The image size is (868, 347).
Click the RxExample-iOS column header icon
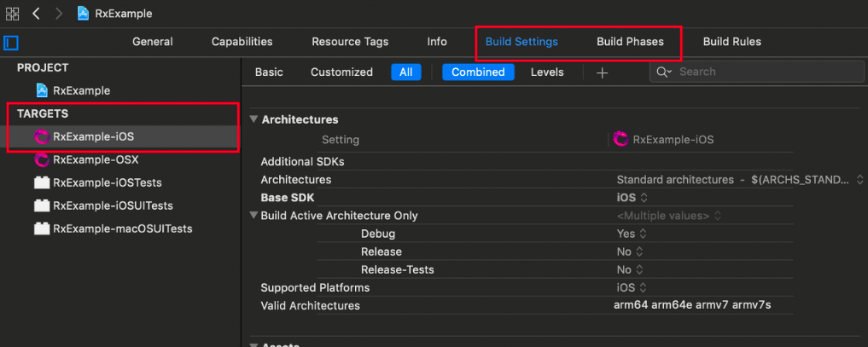(x=621, y=139)
